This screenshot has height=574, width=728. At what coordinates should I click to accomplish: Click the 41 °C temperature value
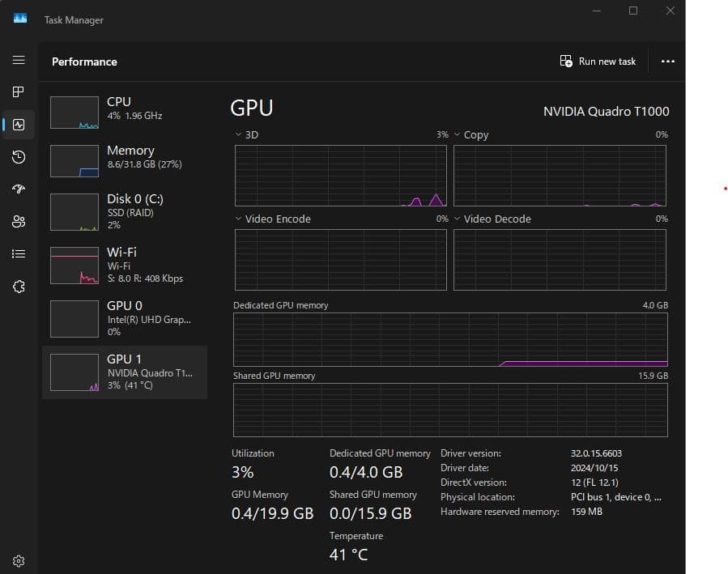pyautogui.click(x=348, y=555)
